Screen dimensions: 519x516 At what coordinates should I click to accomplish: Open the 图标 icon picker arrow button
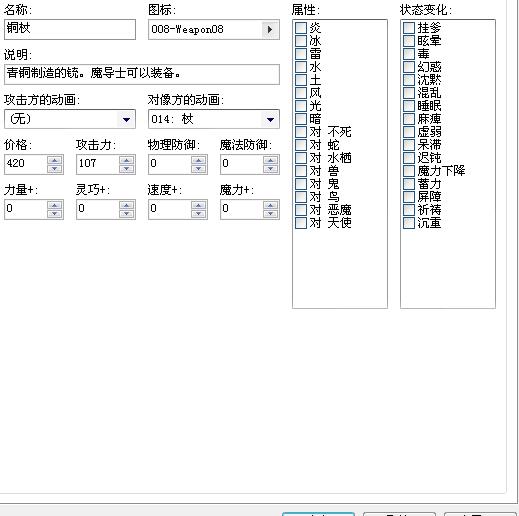click(270, 29)
